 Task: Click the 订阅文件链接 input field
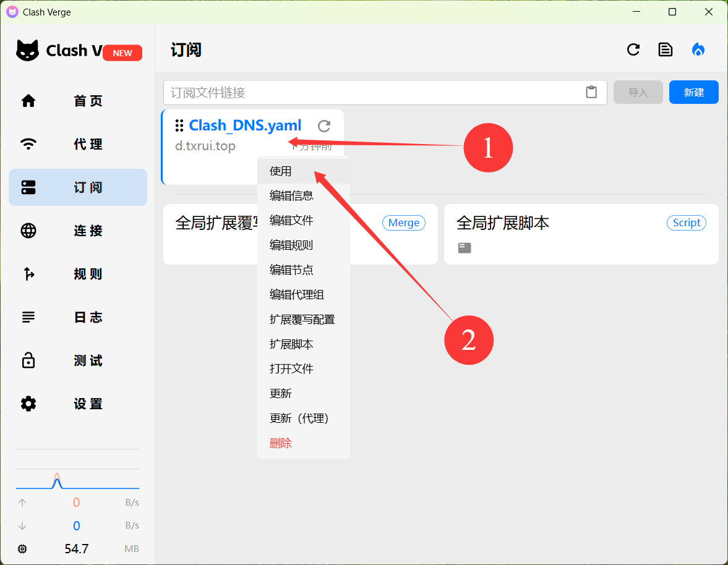pyautogui.click(x=371, y=92)
